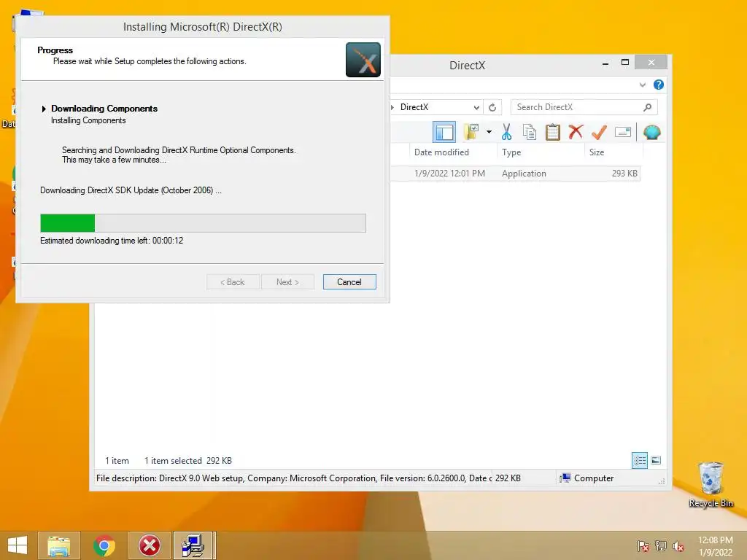This screenshot has width=747, height=560.
Task: Click the Paste clipboard icon
Action: click(553, 132)
